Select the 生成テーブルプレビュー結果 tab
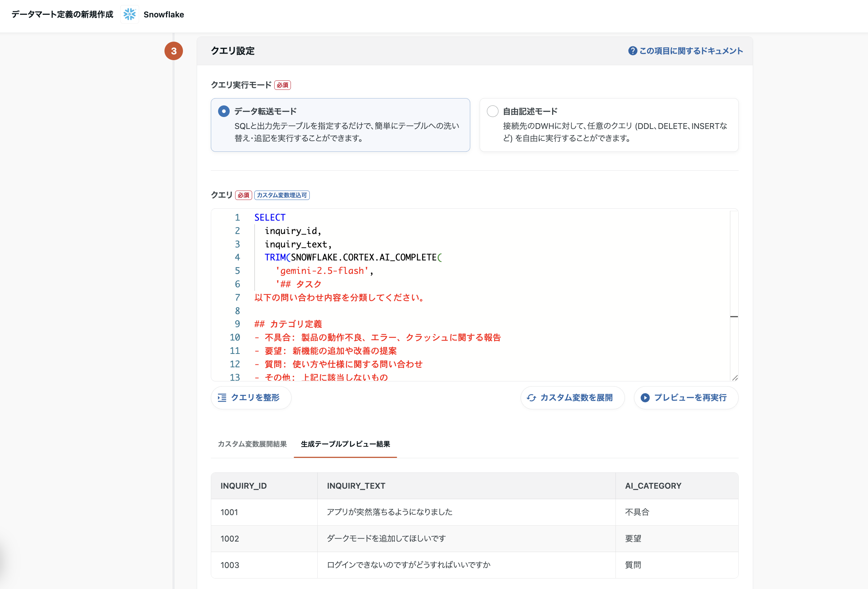868x589 pixels. [x=346, y=444]
